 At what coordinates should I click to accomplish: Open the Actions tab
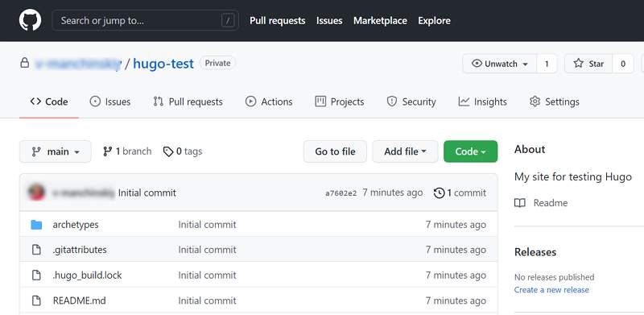[269, 102]
